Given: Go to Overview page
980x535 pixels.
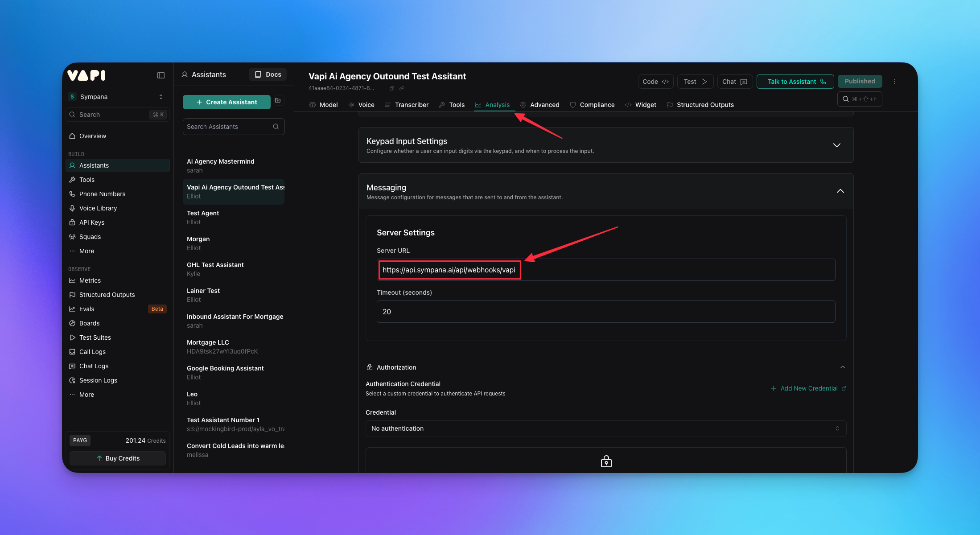Looking at the screenshot, I should coord(118,136).
